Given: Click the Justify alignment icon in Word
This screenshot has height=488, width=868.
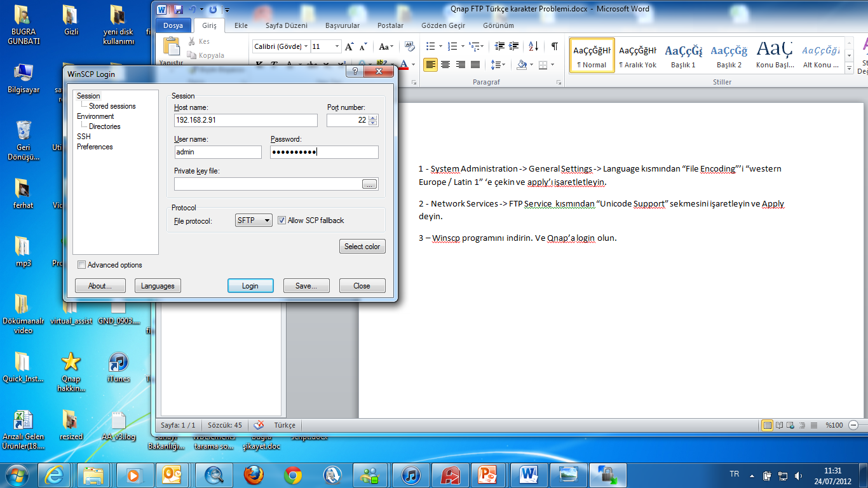Looking at the screenshot, I should click(x=475, y=65).
